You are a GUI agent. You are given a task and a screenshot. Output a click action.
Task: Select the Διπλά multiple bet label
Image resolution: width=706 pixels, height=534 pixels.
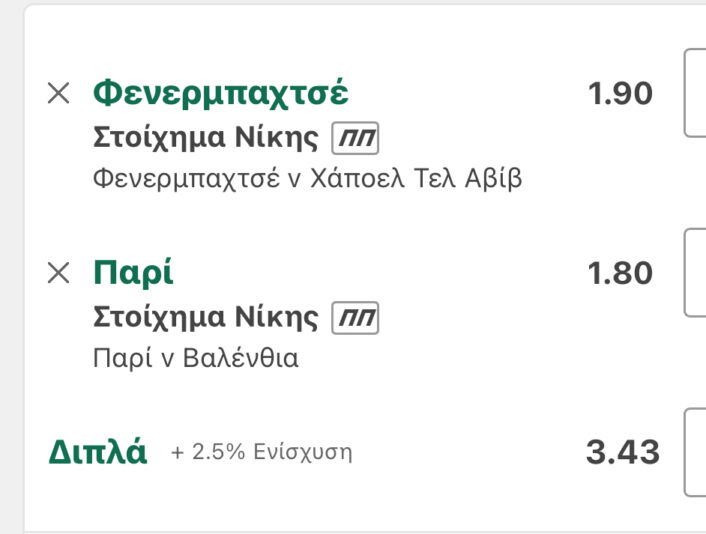tap(97, 452)
